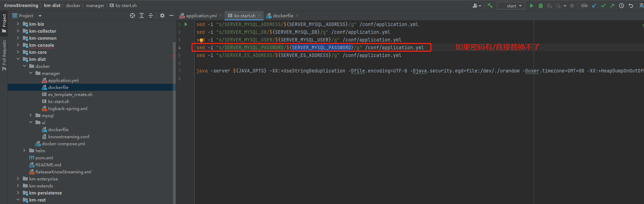644x204 pixels.
Task: Open Project panel gear options
Action: coord(162,15)
